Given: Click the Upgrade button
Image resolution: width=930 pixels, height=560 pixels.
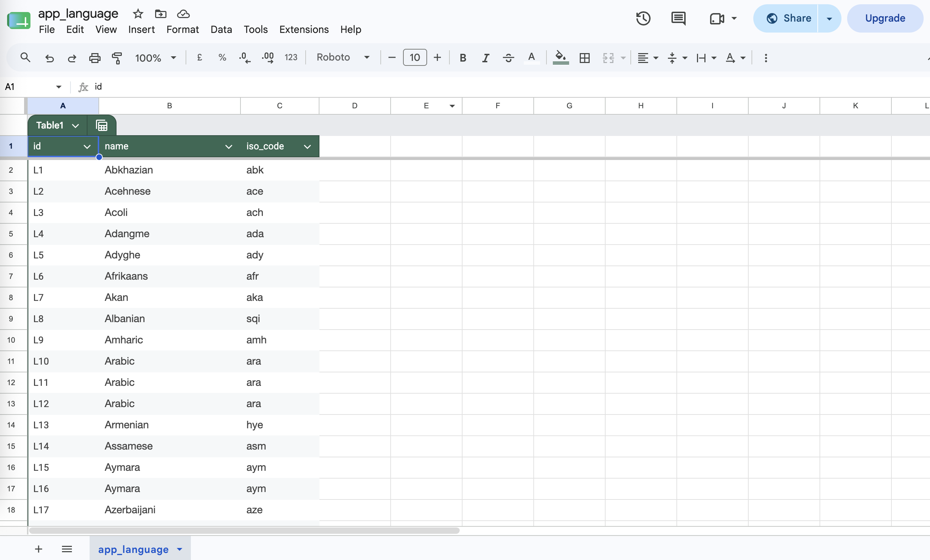Looking at the screenshot, I should coord(885,18).
